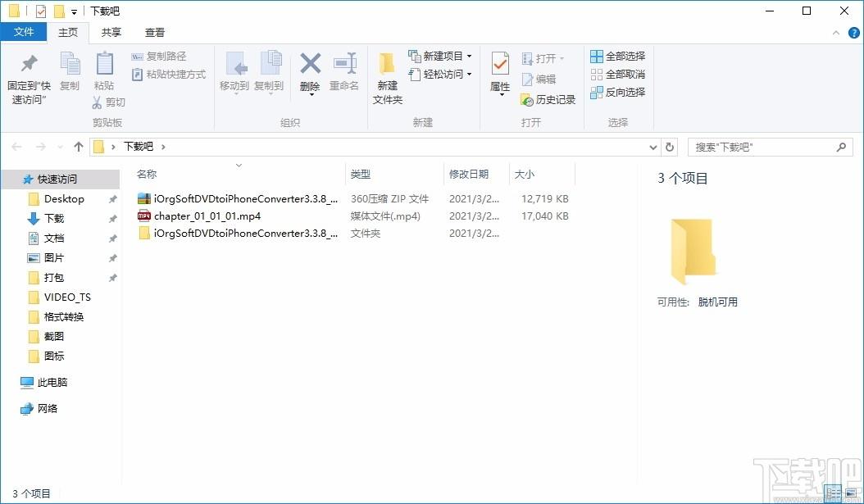Click the 重命名 (Rename) icon
Image resolution: width=864 pixels, height=504 pixels.
pyautogui.click(x=344, y=64)
